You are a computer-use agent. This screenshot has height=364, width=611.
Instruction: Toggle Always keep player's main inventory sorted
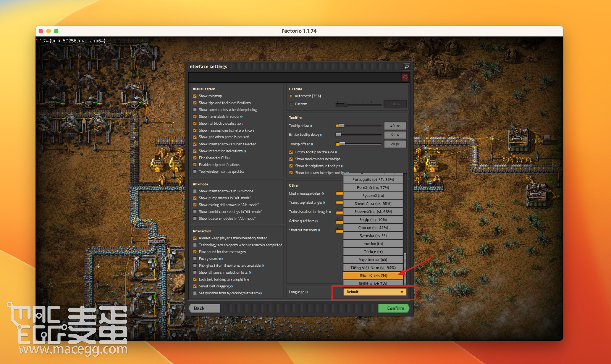195,238
